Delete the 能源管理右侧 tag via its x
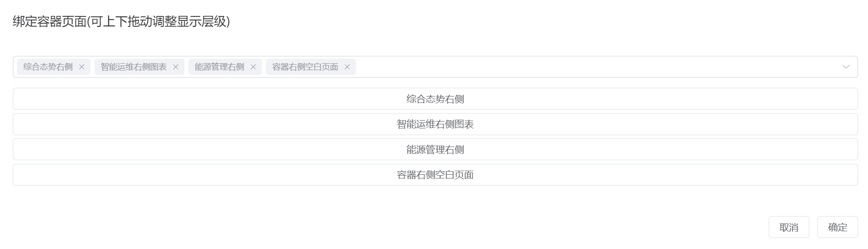 point(253,67)
